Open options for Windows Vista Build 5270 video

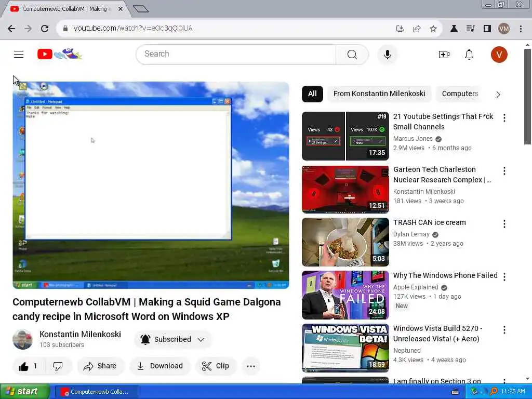[504, 329]
